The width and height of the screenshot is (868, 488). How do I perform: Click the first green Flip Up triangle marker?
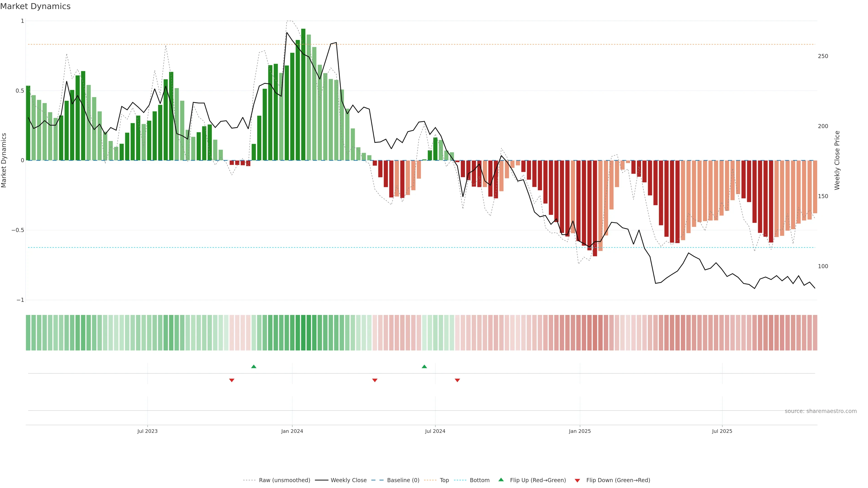(254, 366)
